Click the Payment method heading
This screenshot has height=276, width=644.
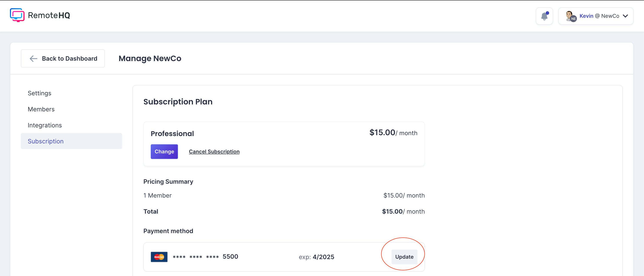pos(168,231)
